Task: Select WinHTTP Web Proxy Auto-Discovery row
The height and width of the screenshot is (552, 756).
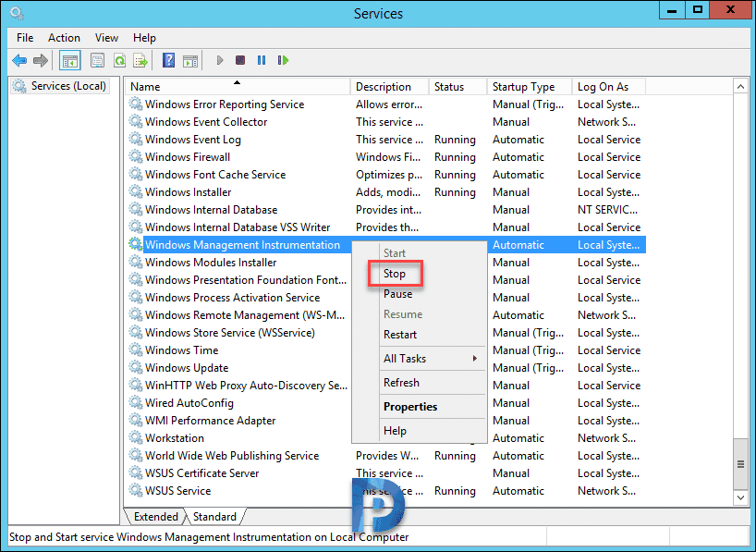Action: 246,385
